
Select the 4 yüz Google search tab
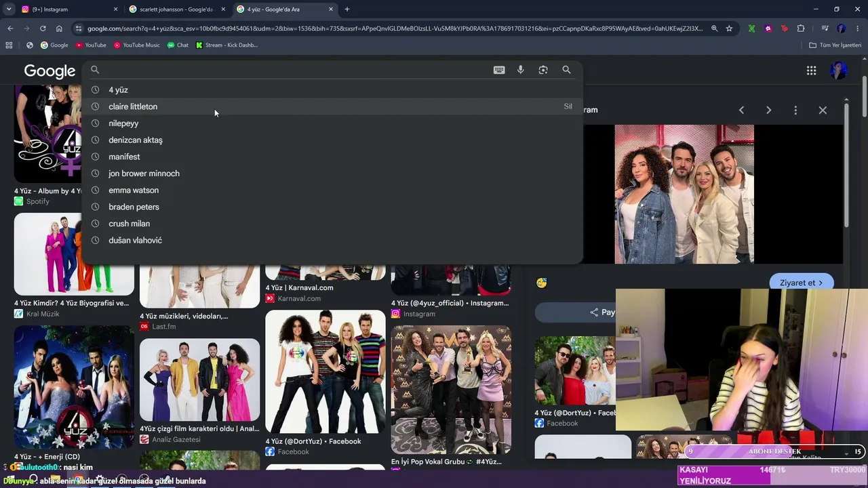[x=285, y=9]
